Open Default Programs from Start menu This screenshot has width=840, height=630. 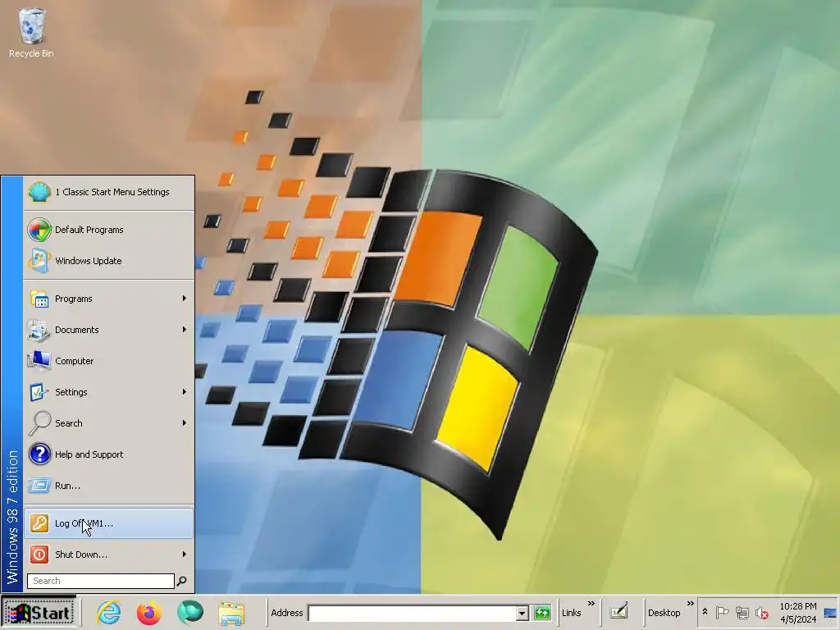(109, 230)
